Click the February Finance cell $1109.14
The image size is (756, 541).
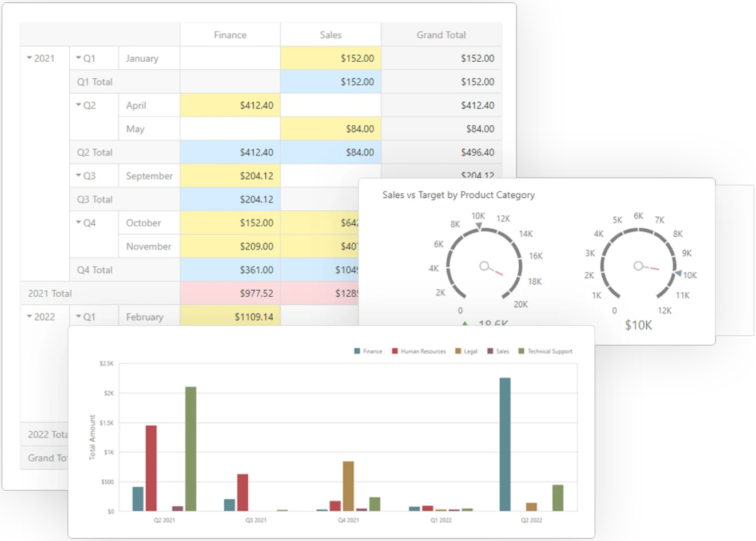click(x=230, y=317)
